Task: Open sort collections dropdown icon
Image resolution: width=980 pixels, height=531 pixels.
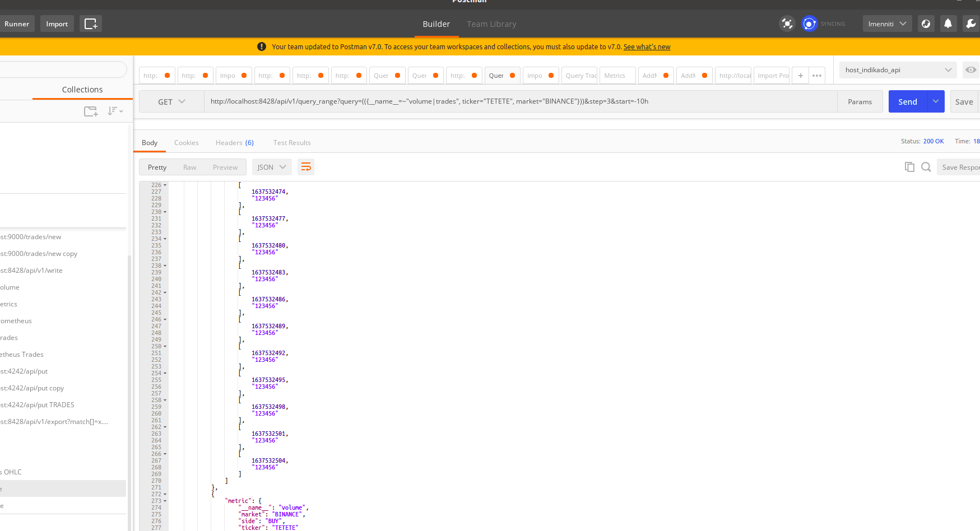Action: (115, 111)
